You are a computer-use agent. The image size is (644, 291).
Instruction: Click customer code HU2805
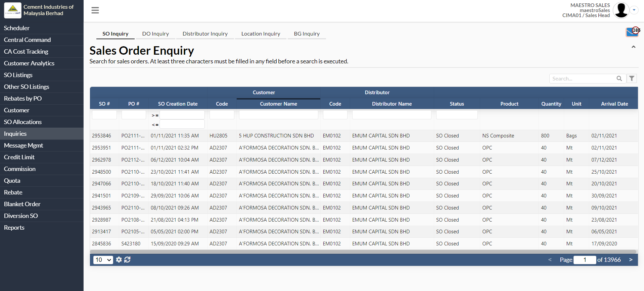pyautogui.click(x=218, y=136)
